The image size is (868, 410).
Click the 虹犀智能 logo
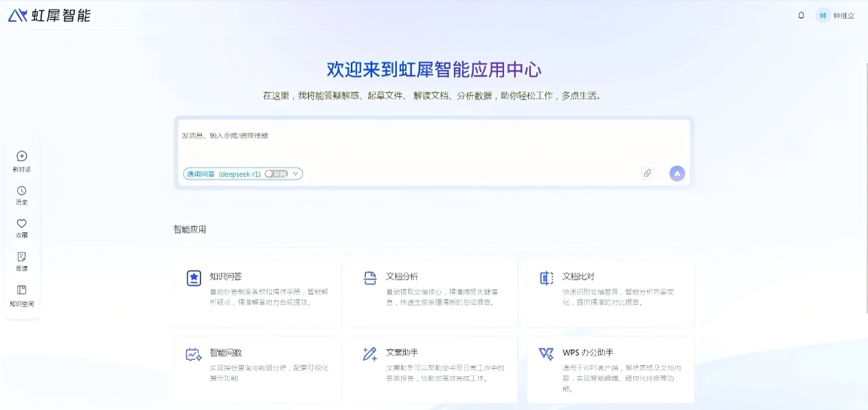click(49, 15)
